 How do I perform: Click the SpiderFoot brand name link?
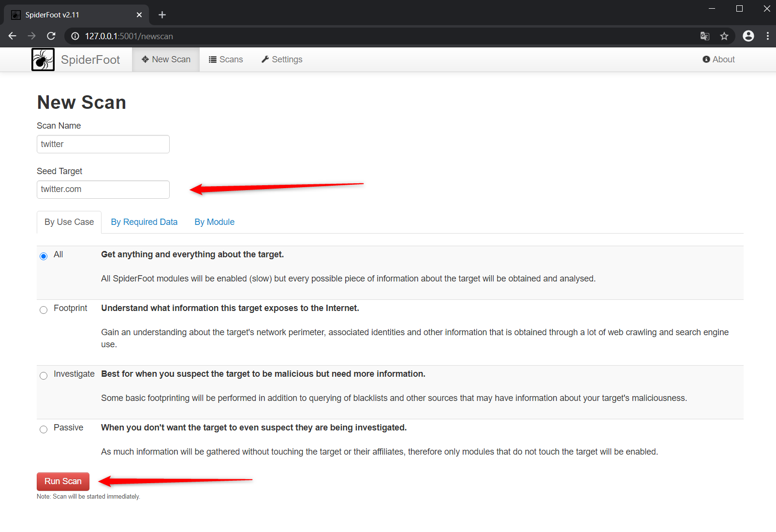90,59
